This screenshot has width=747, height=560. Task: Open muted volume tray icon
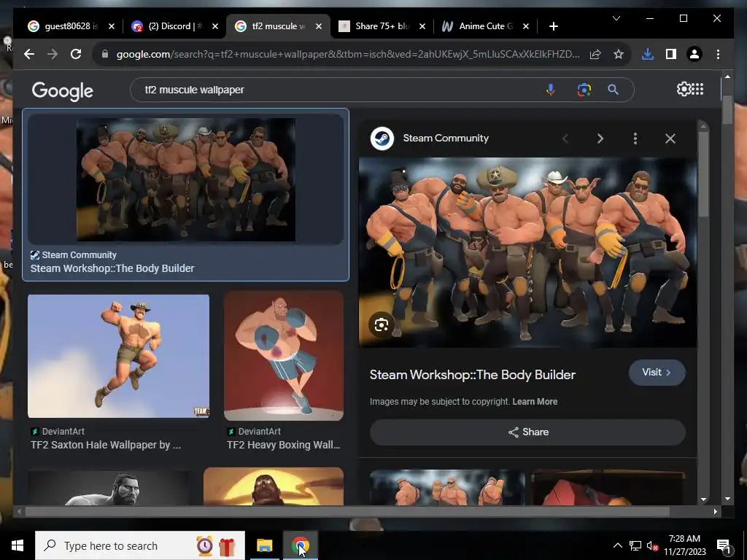pos(652,545)
